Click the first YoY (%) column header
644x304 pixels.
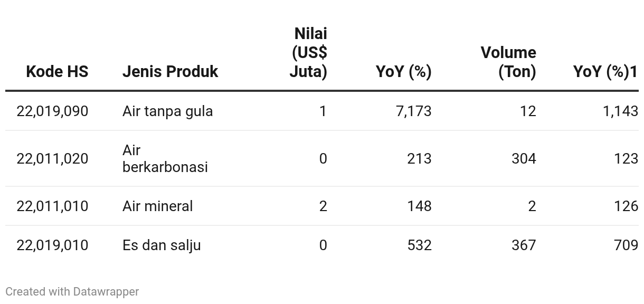[x=403, y=71]
